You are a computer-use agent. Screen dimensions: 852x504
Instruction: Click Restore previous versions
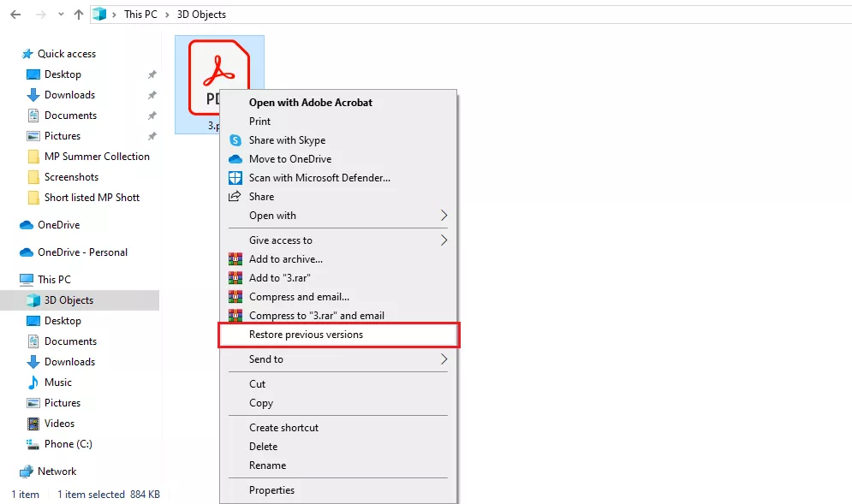[305, 334]
